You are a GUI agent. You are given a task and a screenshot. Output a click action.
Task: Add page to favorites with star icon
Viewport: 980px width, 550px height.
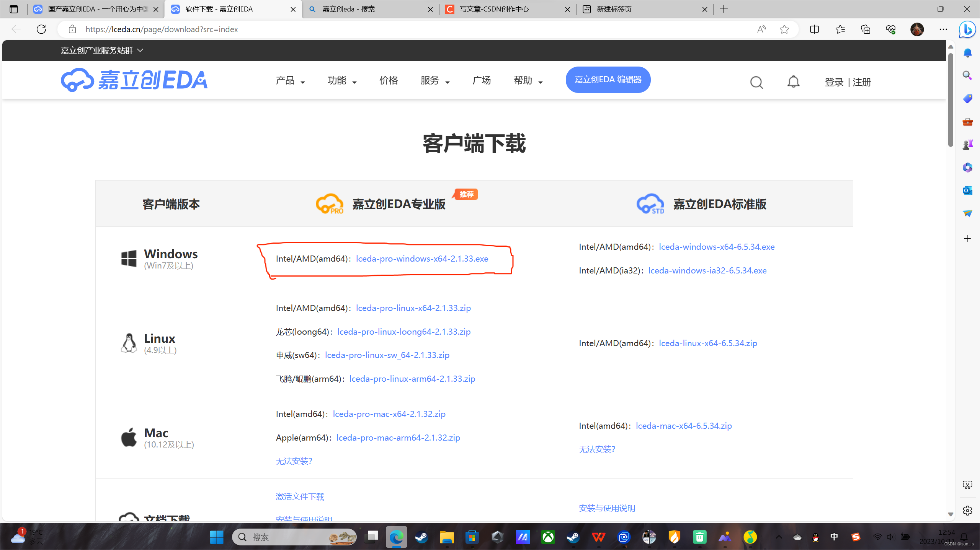pos(784,29)
